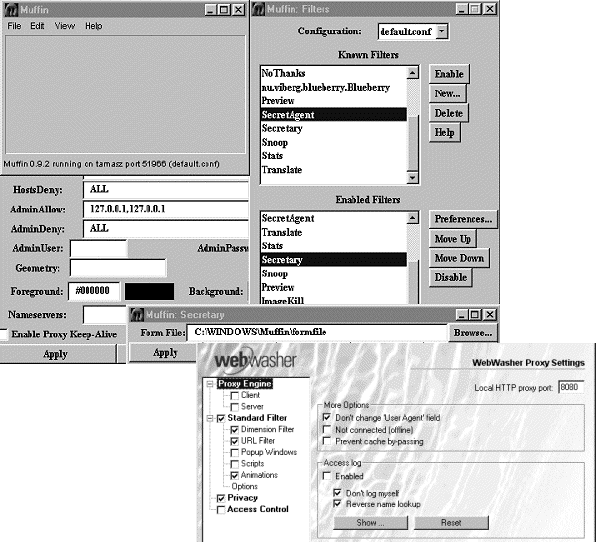Click the HostsDeny input field

(x=166, y=189)
